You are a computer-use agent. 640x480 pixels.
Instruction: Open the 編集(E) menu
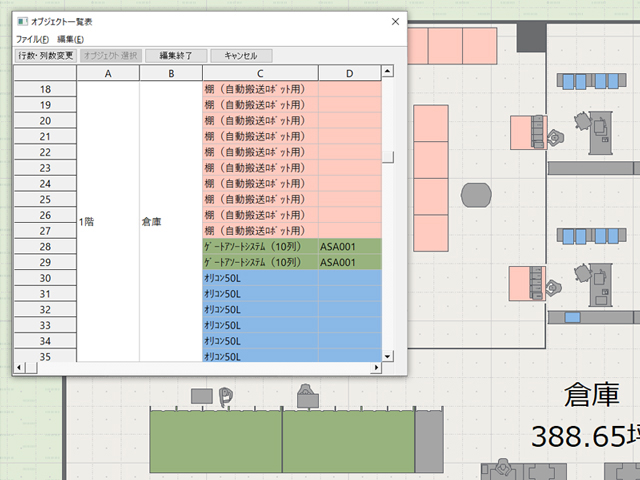coord(70,38)
